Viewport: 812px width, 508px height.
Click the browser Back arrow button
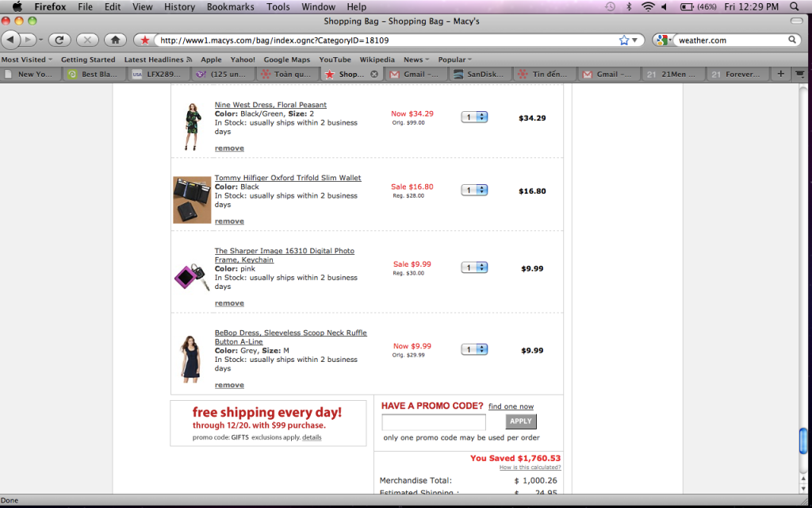point(11,39)
